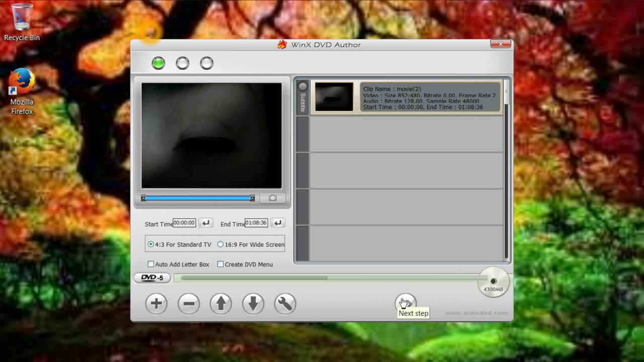This screenshot has width=644, height=362.
Task: Select the Clip Name : movie(2) text
Action: tap(392, 89)
